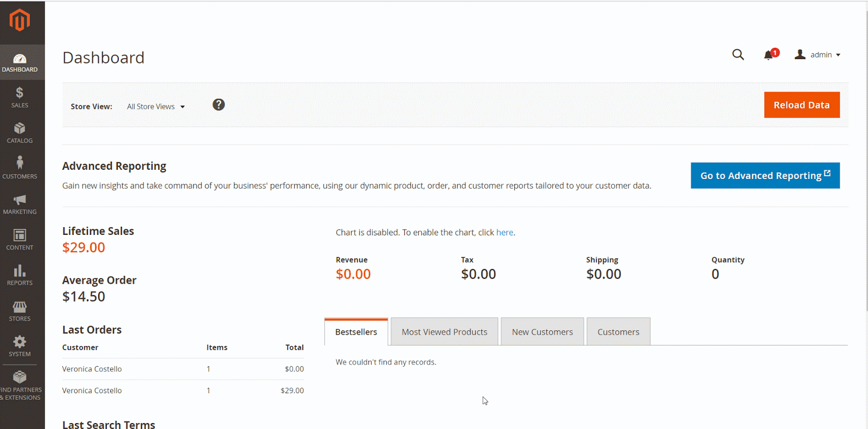
Task: Open the Reports sidebar menu
Action: [20, 275]
